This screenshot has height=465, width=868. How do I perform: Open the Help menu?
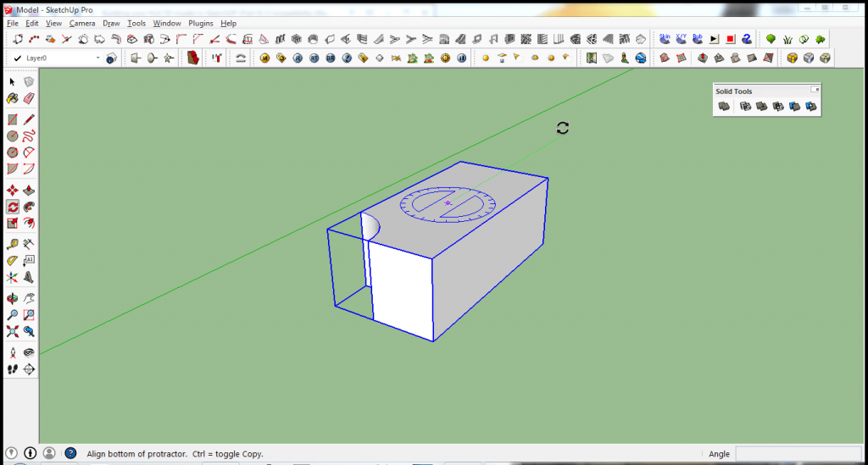coord(228,23)
